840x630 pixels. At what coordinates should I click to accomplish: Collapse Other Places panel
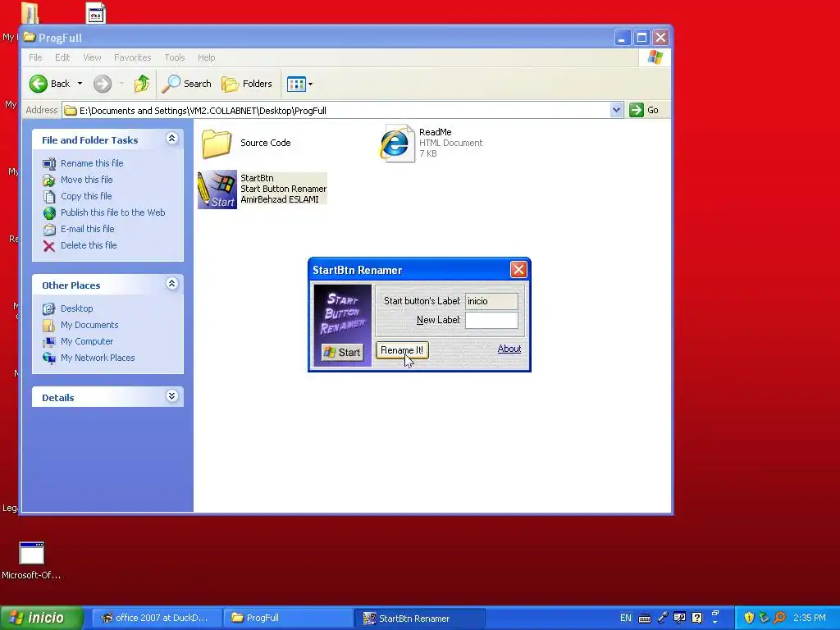[x=171, y=284]
